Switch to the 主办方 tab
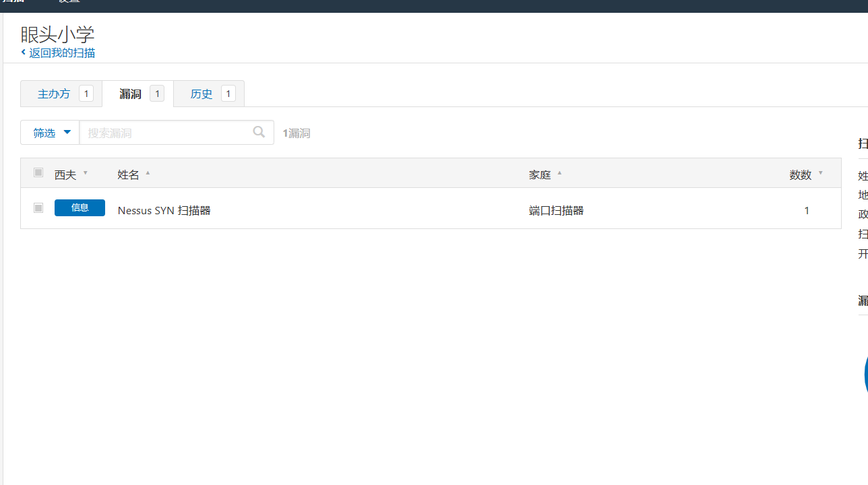Image resolution: width=868 pixels, height=485 pixels. pos(54,94)
